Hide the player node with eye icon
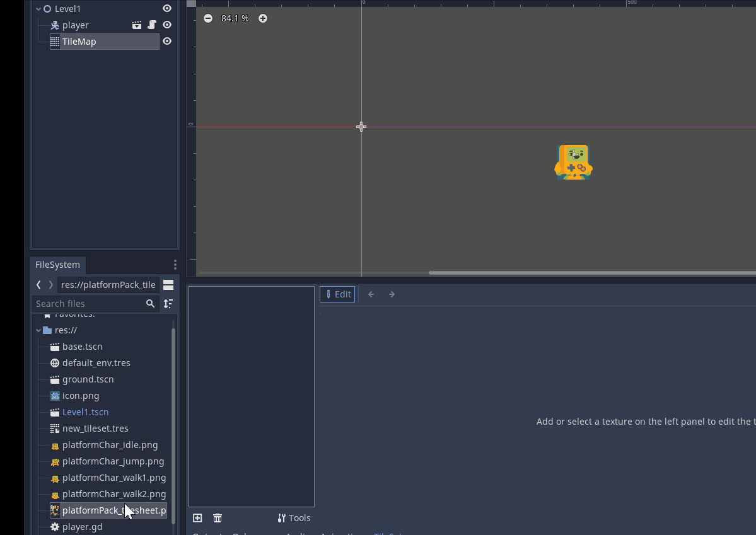The height and width of the screenshot is (535, 756). tap(167, 25)
